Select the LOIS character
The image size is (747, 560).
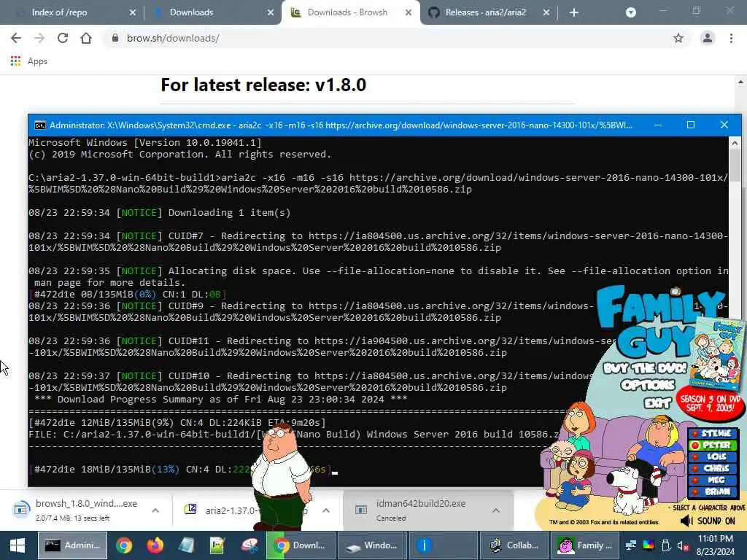[x=712, y=456]
